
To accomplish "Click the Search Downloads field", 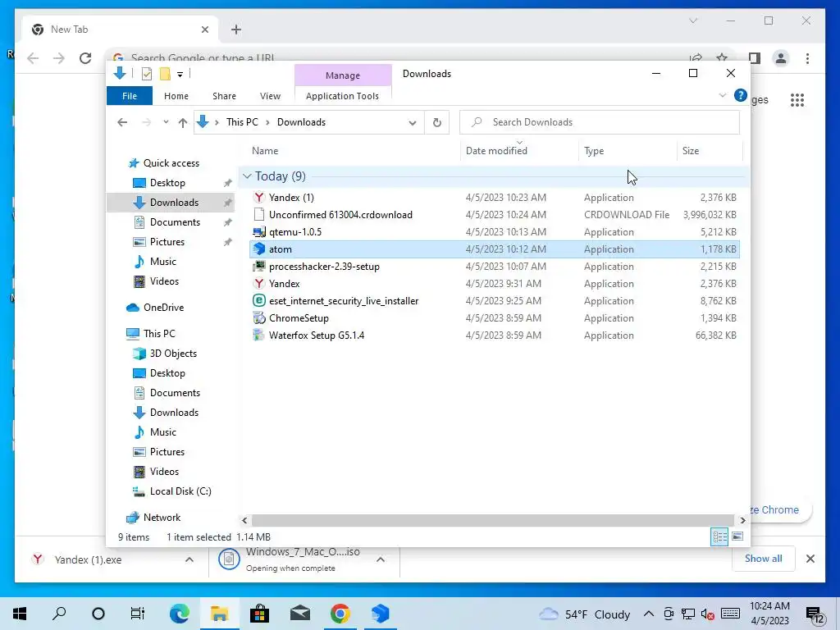I will coord(600,122).
